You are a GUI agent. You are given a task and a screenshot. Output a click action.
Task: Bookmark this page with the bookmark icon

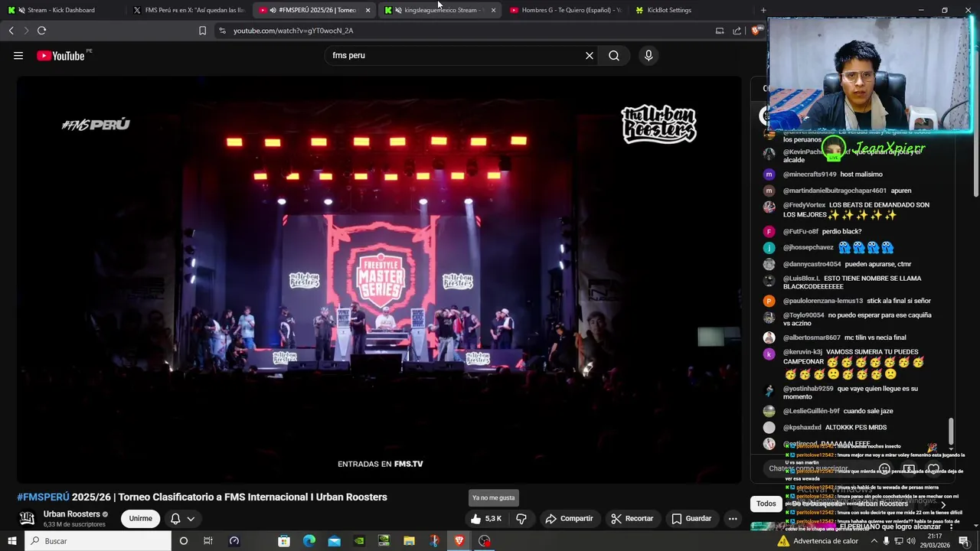[x=202, y=31]
